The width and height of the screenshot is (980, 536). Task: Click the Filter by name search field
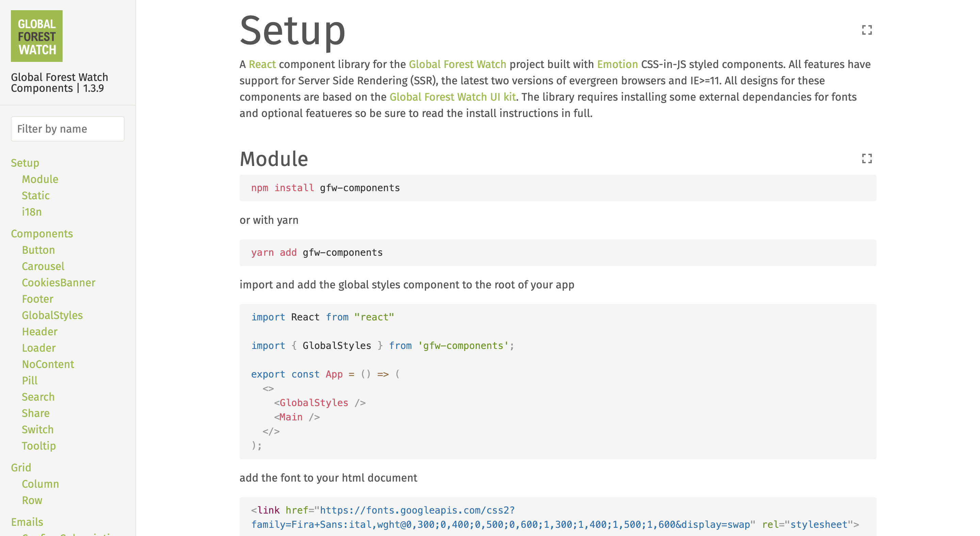click(67, 129)
